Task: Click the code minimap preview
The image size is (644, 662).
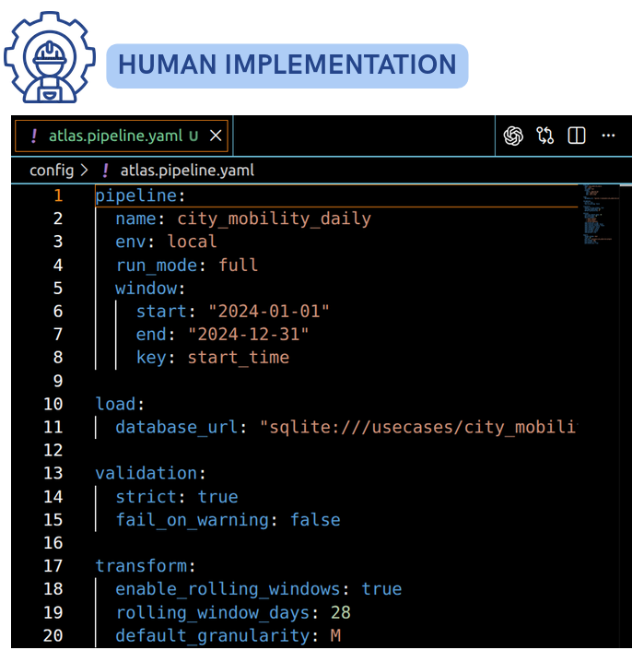Action: (599, 215)
